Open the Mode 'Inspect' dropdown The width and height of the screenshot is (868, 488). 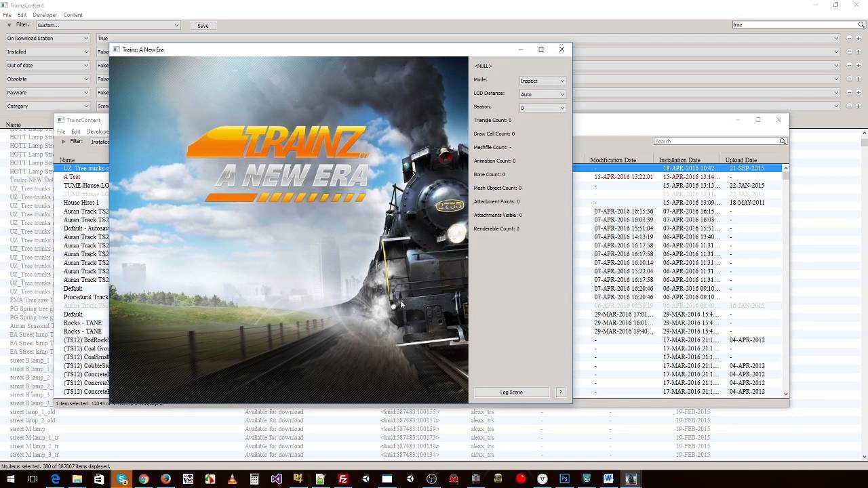pos(542,81)
